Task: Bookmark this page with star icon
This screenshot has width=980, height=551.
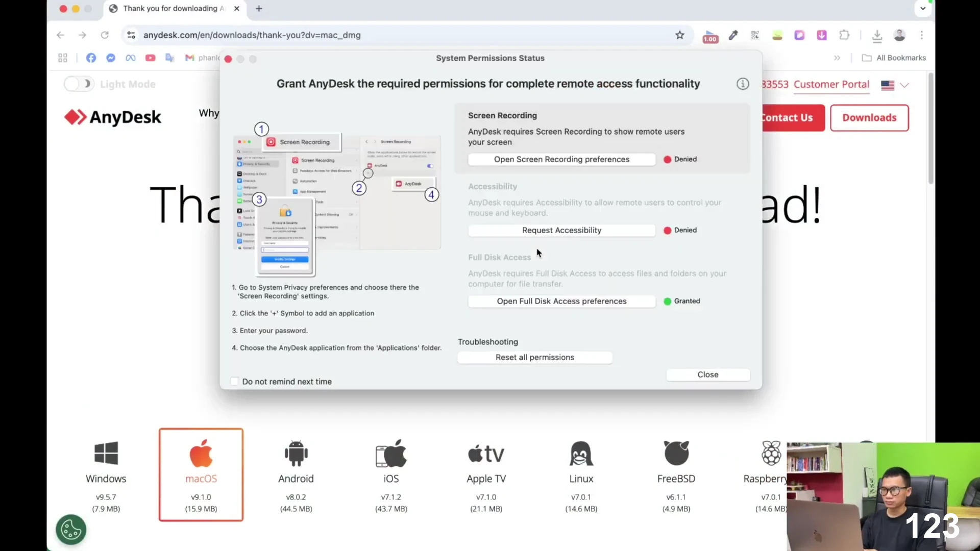Action: click(x=679, y=35)
